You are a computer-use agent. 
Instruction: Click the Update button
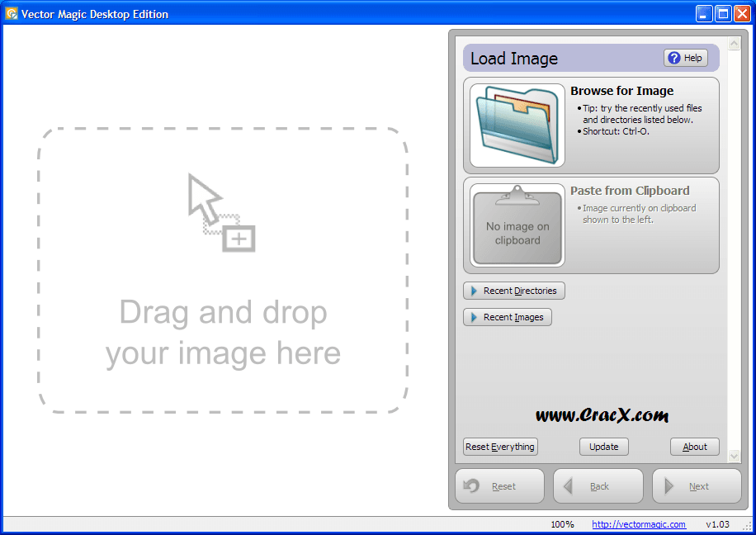[x=603, y=447]
